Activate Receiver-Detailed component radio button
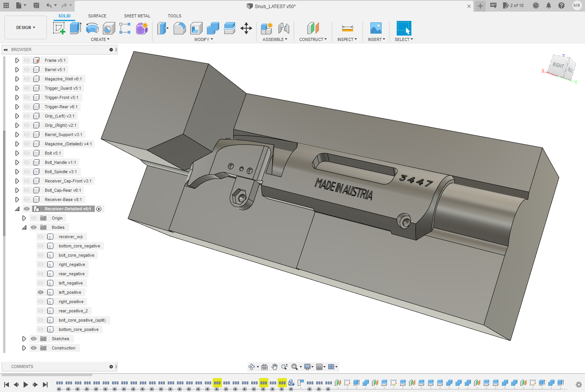The height and width of the screenshot is (392, 585). tap(99, 209)
